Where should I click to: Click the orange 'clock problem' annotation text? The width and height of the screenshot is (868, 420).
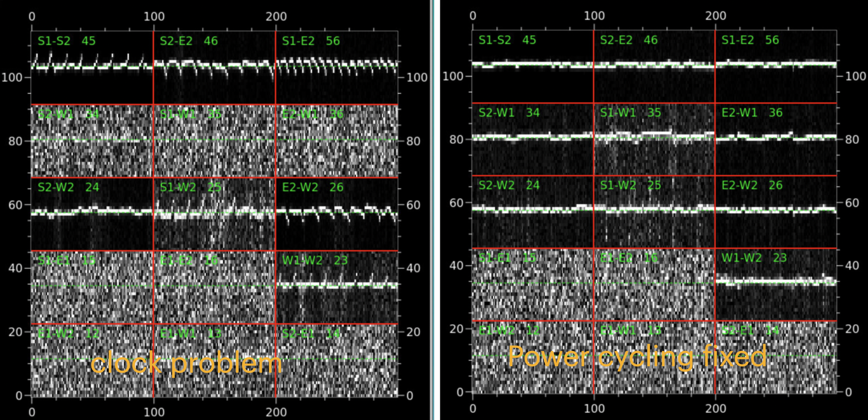186,363
